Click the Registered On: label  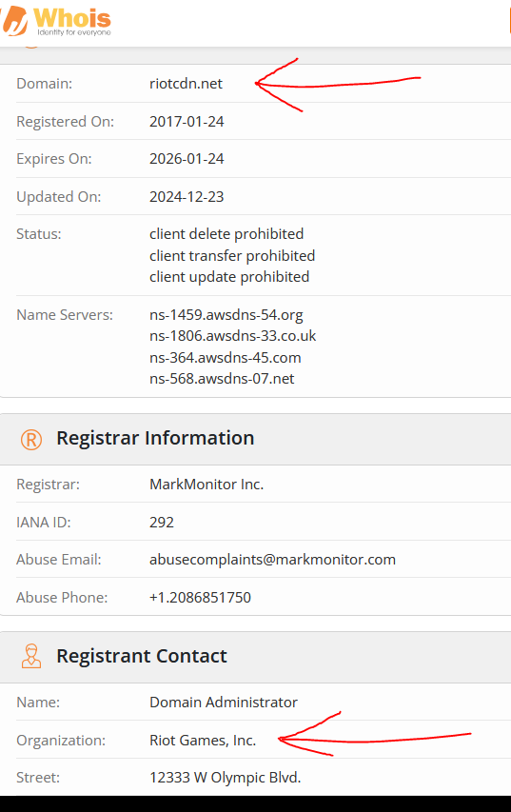(x=66, y=122)
